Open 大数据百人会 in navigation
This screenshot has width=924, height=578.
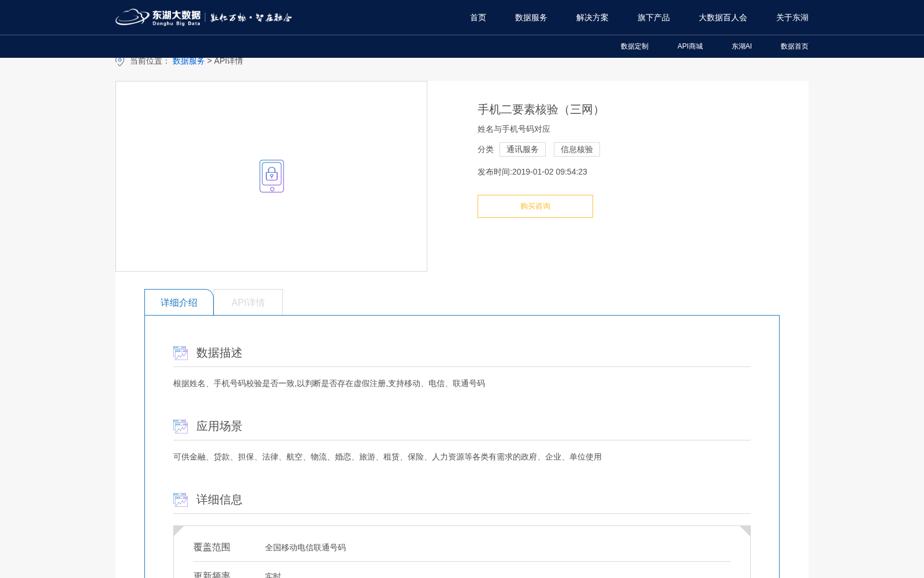(x=723, y=18)
